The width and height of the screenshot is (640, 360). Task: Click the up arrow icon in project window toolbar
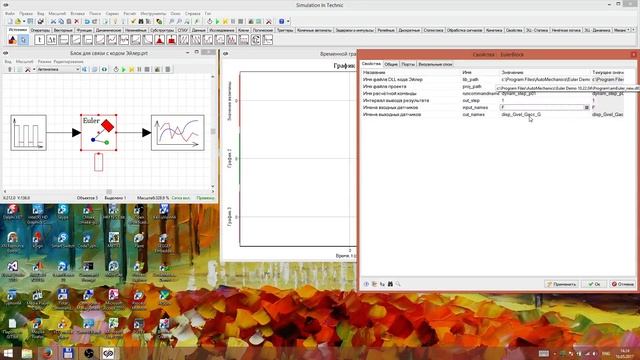click(x=9, y=69)
